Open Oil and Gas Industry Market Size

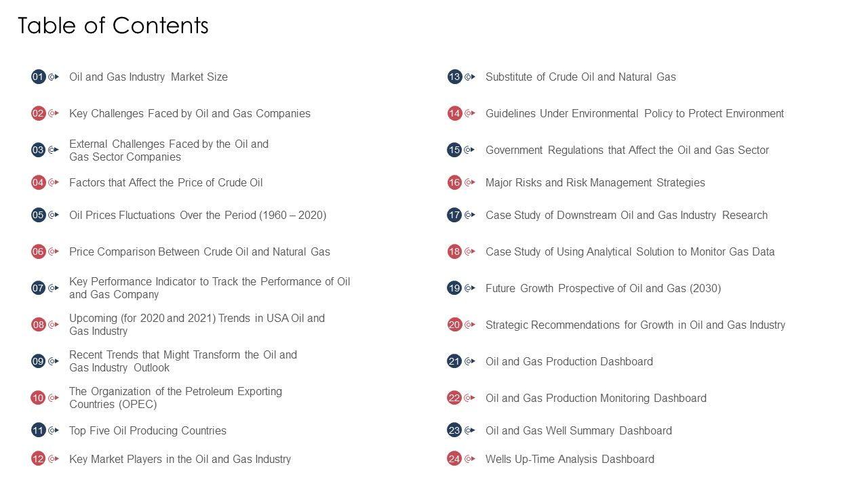click(149, 77)
